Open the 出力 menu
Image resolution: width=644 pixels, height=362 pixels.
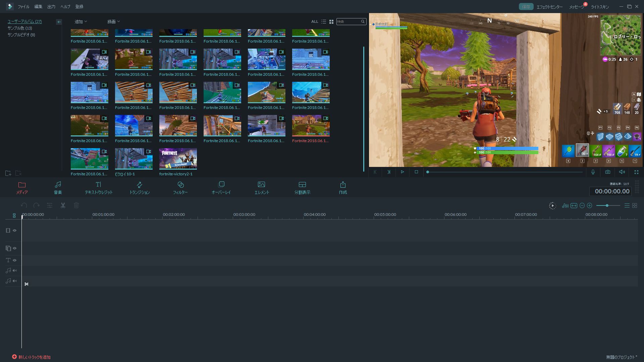(51, 7)
